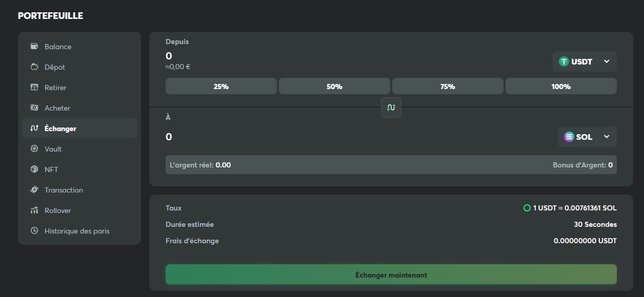Open the Transaction menu item

64,190
